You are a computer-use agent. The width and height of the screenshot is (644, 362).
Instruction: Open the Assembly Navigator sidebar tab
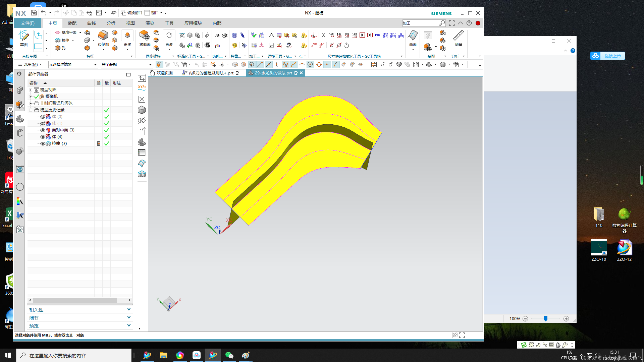click(20, 90)
